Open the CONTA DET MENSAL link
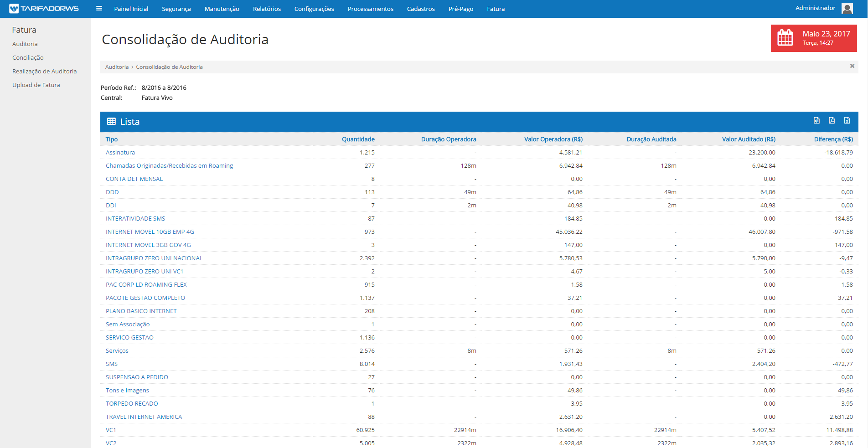The height and width of the screenshot is (448, 868). tap(134, 179)
